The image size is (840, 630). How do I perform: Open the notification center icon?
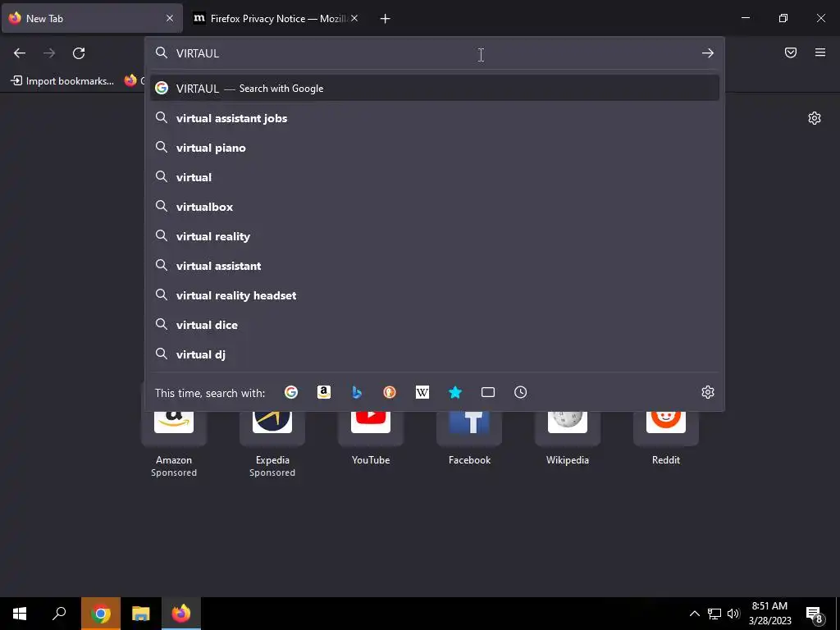pyautogui.click(x=814, y=614)
